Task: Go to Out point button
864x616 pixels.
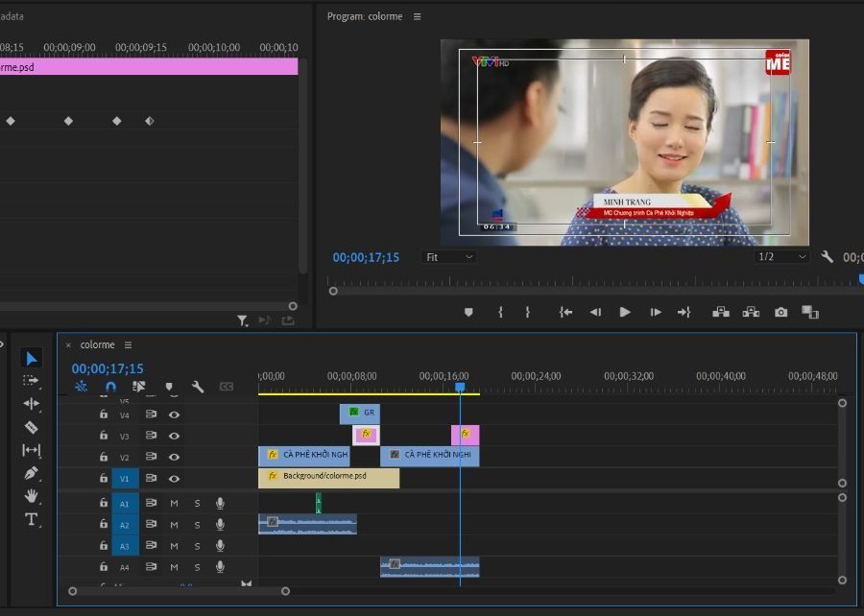Action: (684, 312)
